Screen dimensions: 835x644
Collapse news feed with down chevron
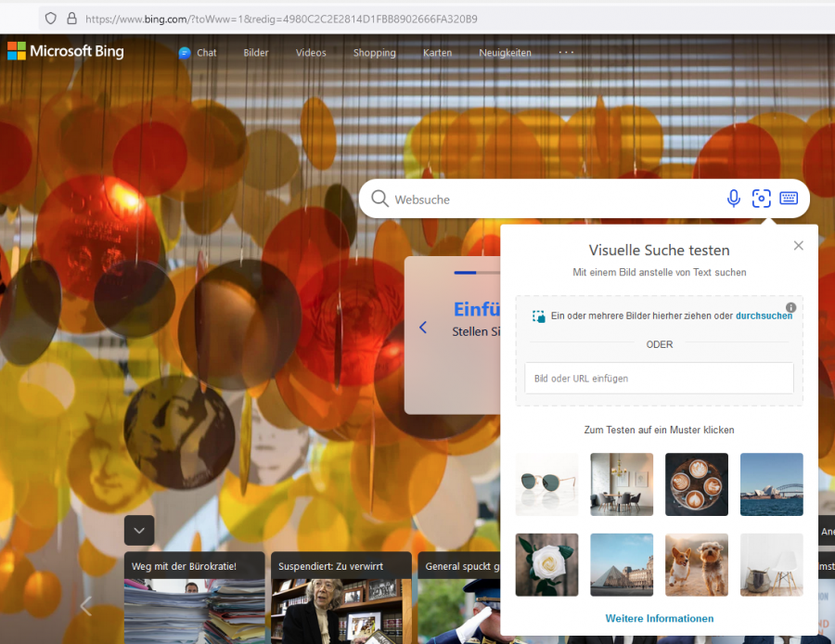click(139, 530)
